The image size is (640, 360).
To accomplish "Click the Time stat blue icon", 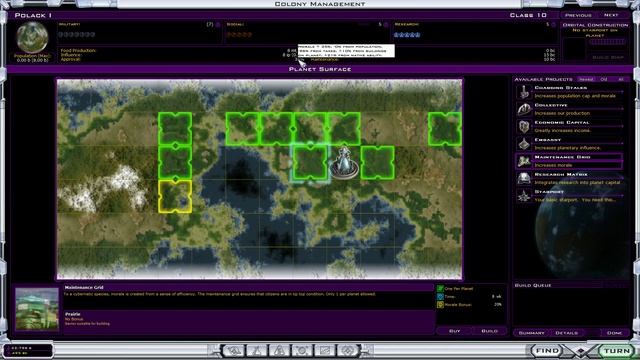I will 440,297.
